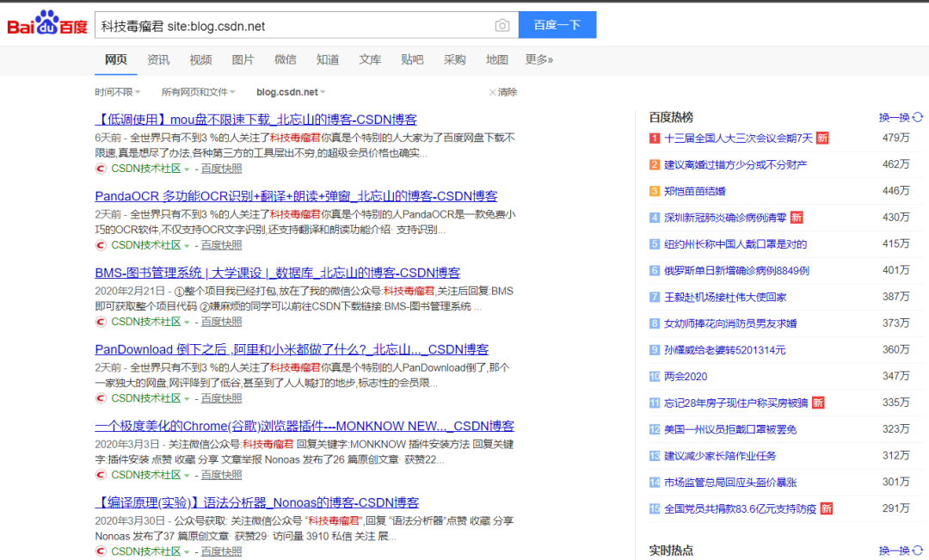This screenshot has height=560, width=929.
Task: Switch to the 视频 tab
Action: pos(200,60)
